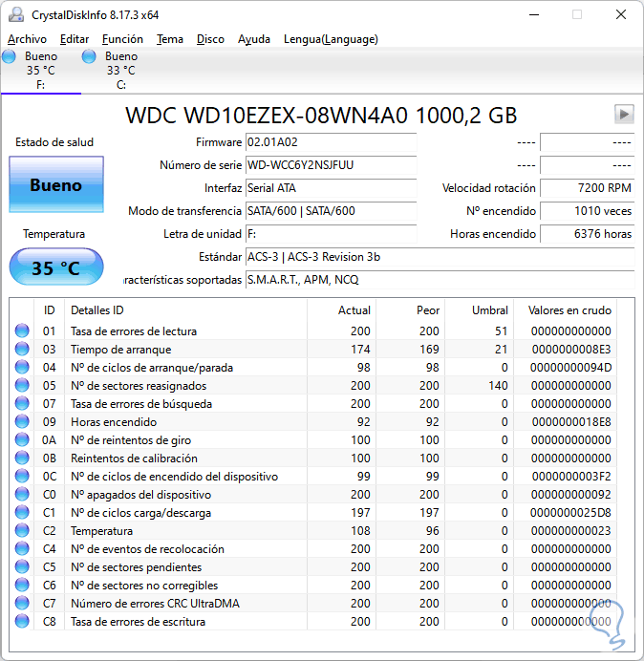
Task: Click status circle for row 09 Horas encendido
Action: pos(22,421)
